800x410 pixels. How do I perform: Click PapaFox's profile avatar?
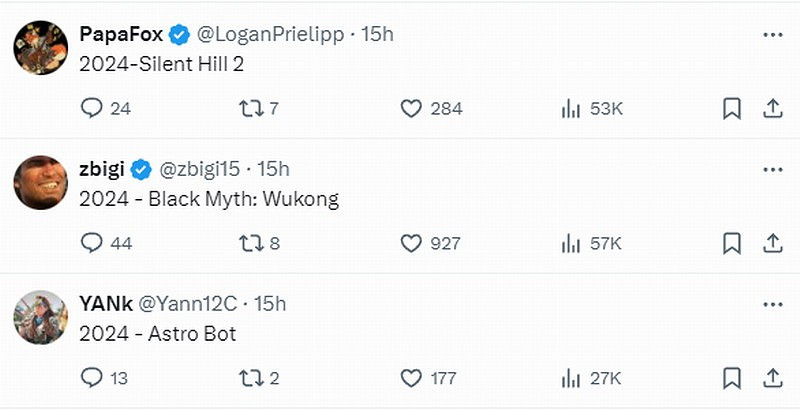[41, 46]
